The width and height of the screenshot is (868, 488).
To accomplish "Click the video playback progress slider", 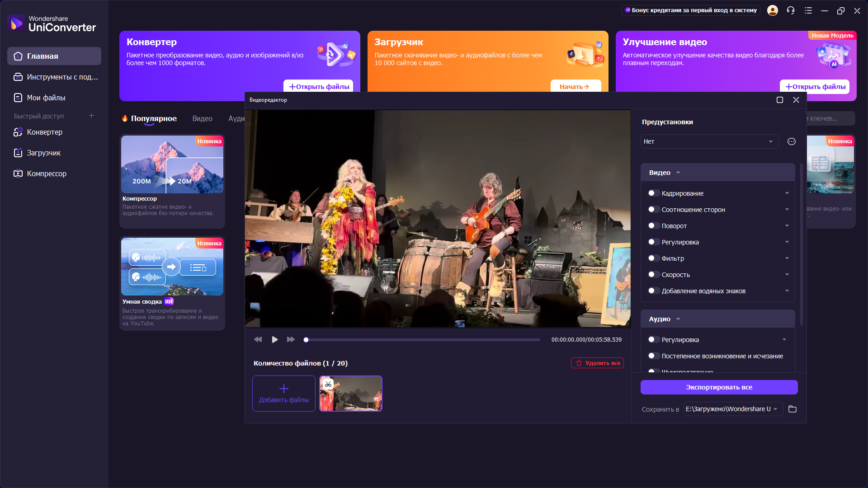I will pyautogui.click(x=423, y=340).
